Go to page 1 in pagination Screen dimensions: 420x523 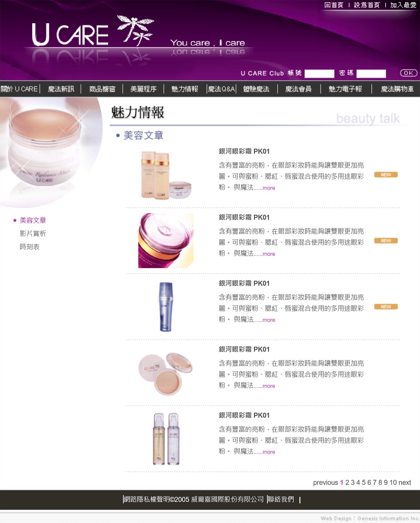342,483
